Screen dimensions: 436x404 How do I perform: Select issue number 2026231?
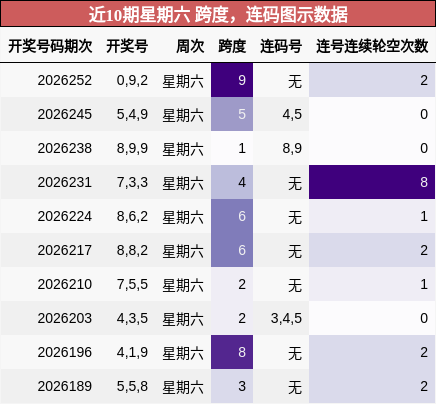tap(65, 182)
